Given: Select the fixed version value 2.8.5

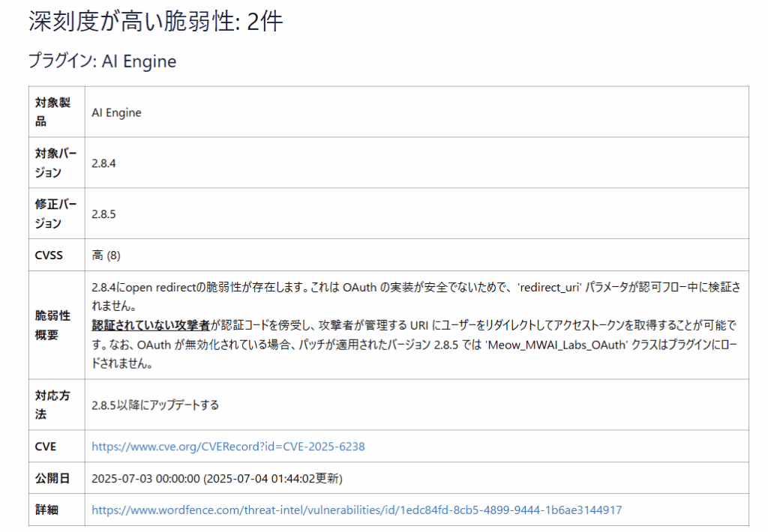Looking at the screenshot, I should tap(103, 214).
